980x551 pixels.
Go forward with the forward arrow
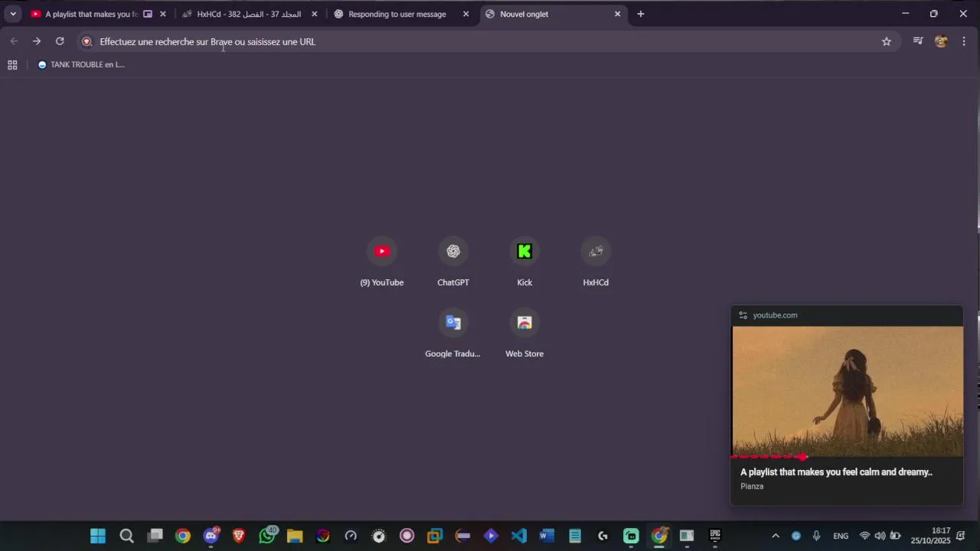37,41
